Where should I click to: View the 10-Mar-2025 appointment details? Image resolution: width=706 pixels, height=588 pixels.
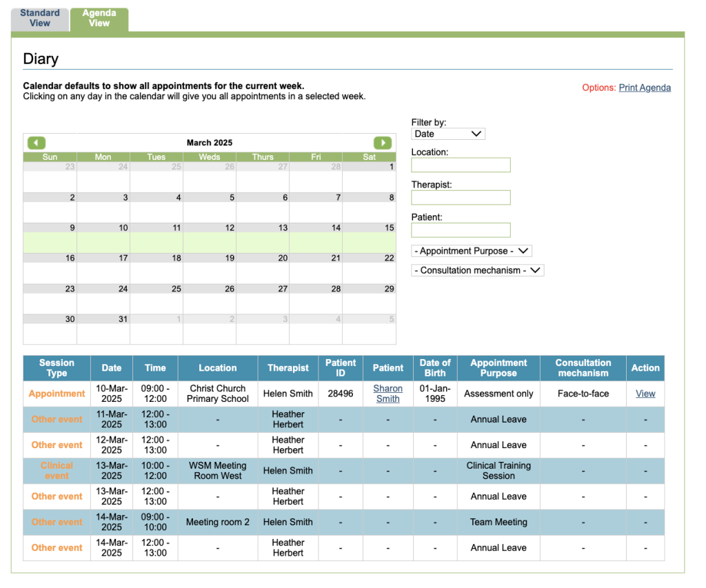[645, 394]
